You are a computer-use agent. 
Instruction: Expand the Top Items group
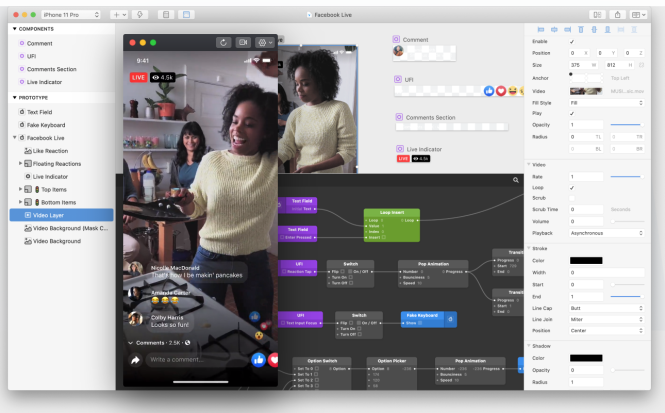[20, 189]
